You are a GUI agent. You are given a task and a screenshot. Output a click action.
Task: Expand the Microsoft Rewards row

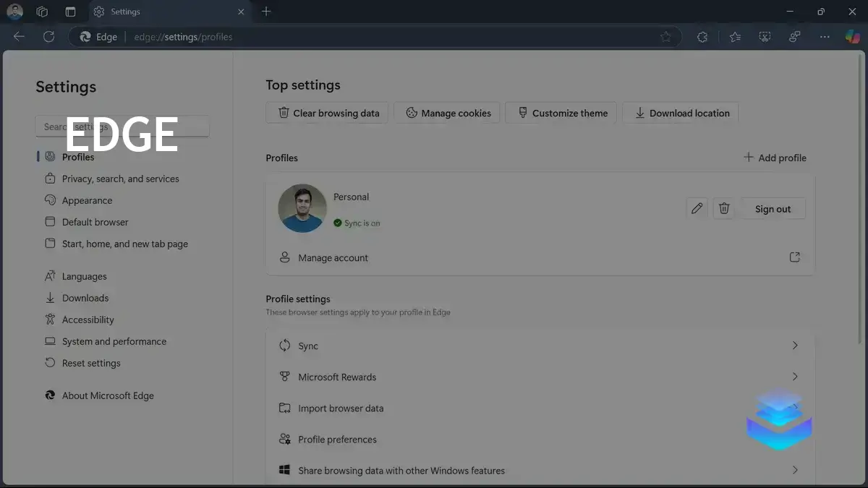coord(539,377)
